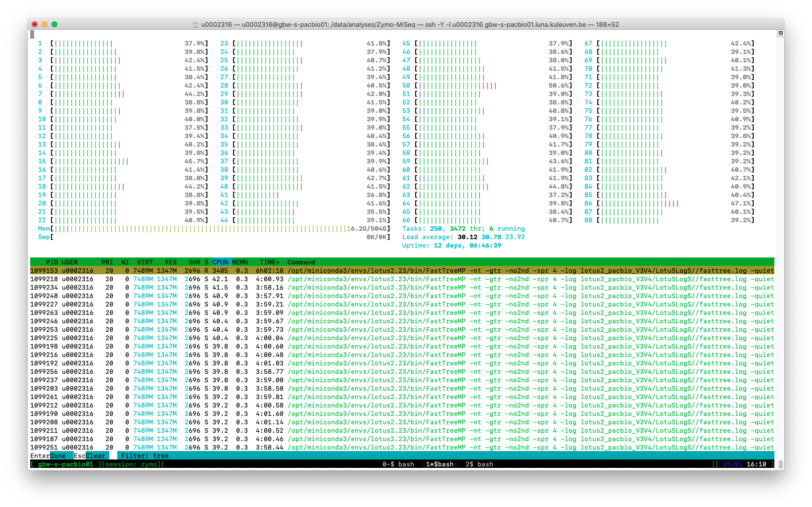This screenshot has height=507, width=812.
Task: Switch to tmux window 2 bash
Action: [x=479, y=464]
